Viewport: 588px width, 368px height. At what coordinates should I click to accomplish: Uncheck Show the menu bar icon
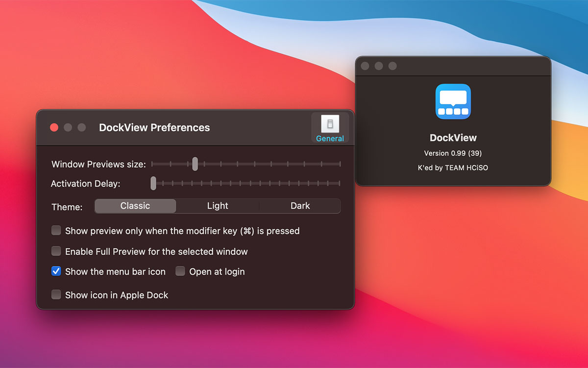[56, 271]
